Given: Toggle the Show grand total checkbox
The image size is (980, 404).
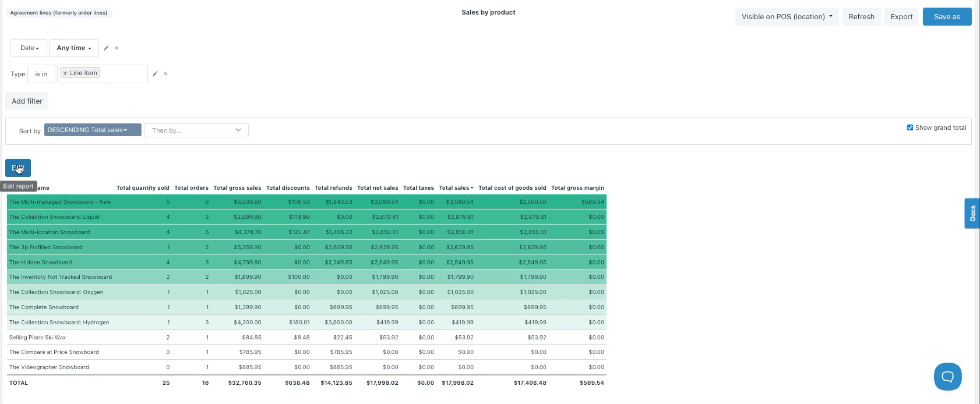Looking at the screenshot, I should [x=910, y=127].
